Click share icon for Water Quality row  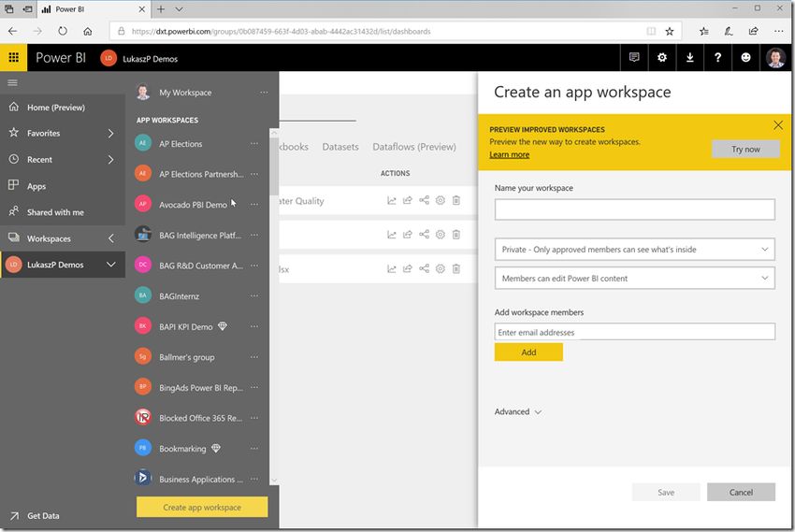(x=408, y=201)
